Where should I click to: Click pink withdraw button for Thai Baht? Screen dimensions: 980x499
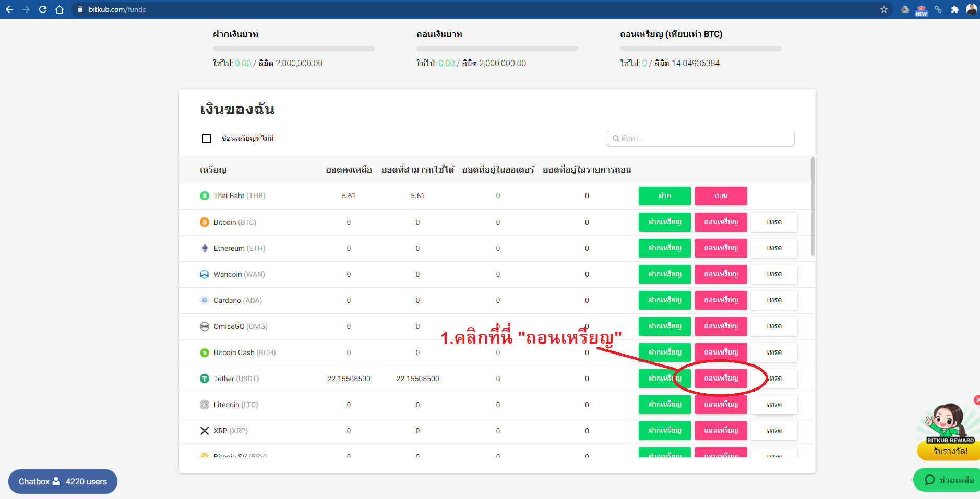point(721,196)
